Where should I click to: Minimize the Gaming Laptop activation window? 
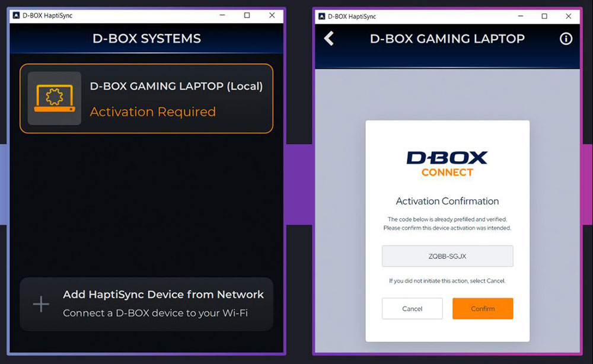pyautogui.click(x=521, y=16)
